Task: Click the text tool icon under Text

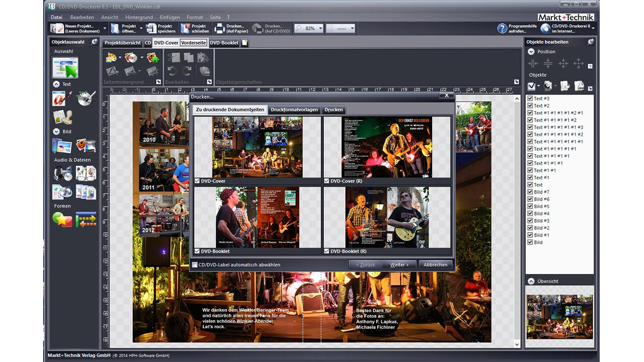Action: click(x=62, y=99)
